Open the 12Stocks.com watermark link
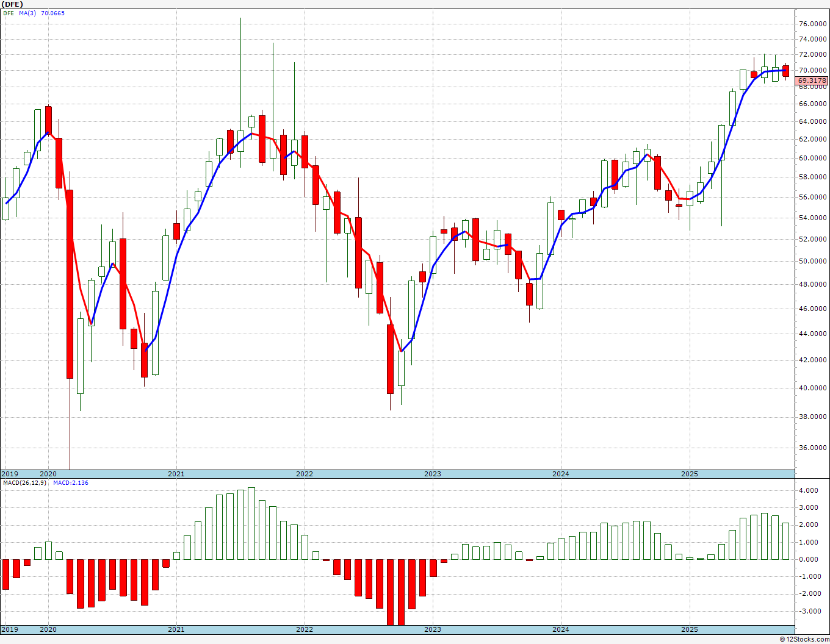 tap(804, 639)
